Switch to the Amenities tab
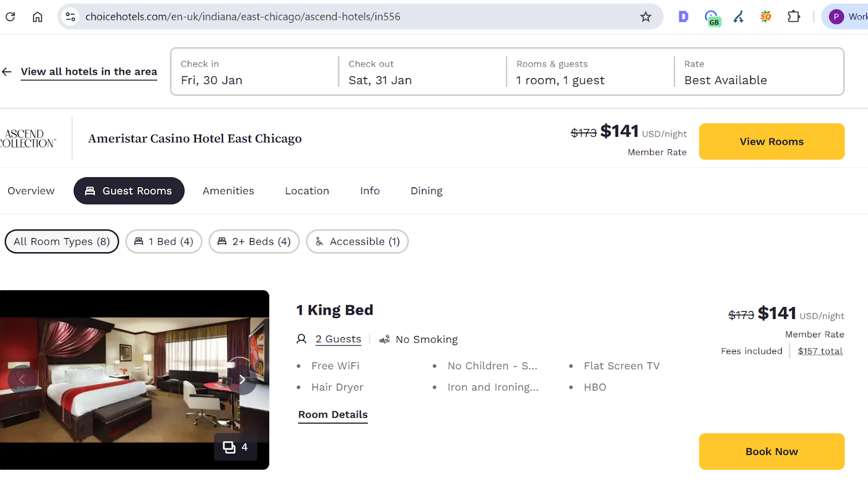The height and width of the screenshot is (486, 868). coord(228,191)
